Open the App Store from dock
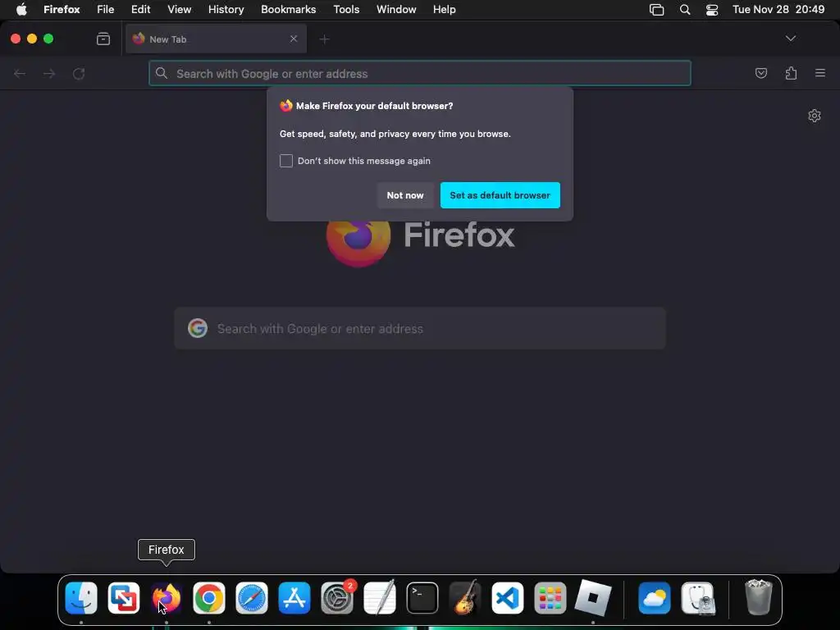The height and width of the screenshot is (630, 840). [294, 598]
